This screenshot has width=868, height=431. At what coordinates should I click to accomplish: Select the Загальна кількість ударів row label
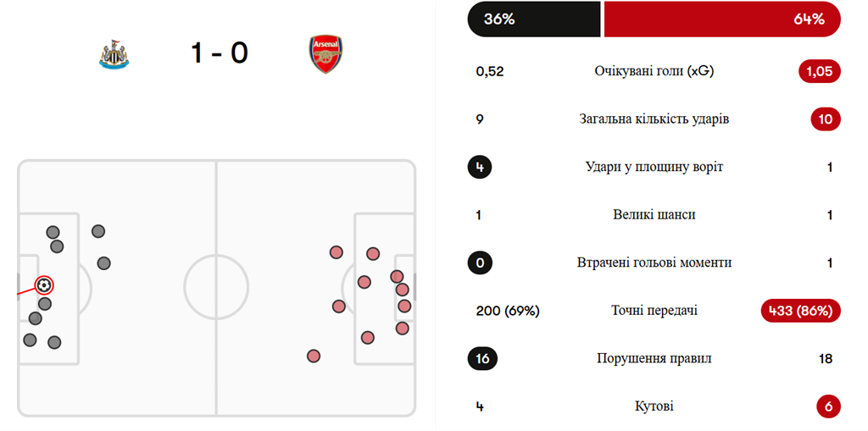pyautogui.click(x=654, y=119)
